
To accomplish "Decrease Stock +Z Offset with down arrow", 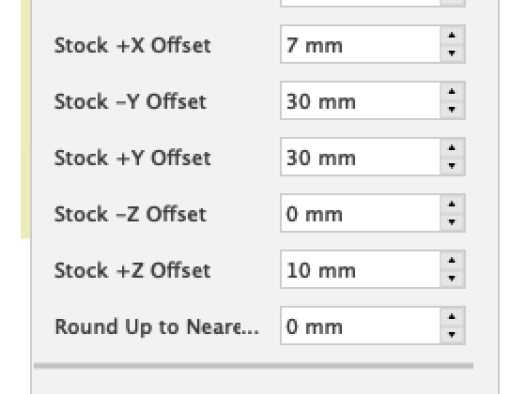I will coord(452,278).
